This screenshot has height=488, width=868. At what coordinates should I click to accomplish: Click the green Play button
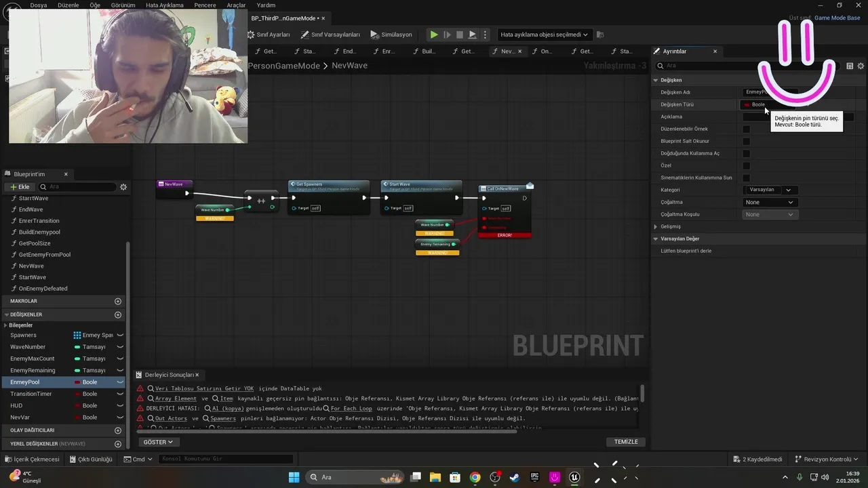434,35
